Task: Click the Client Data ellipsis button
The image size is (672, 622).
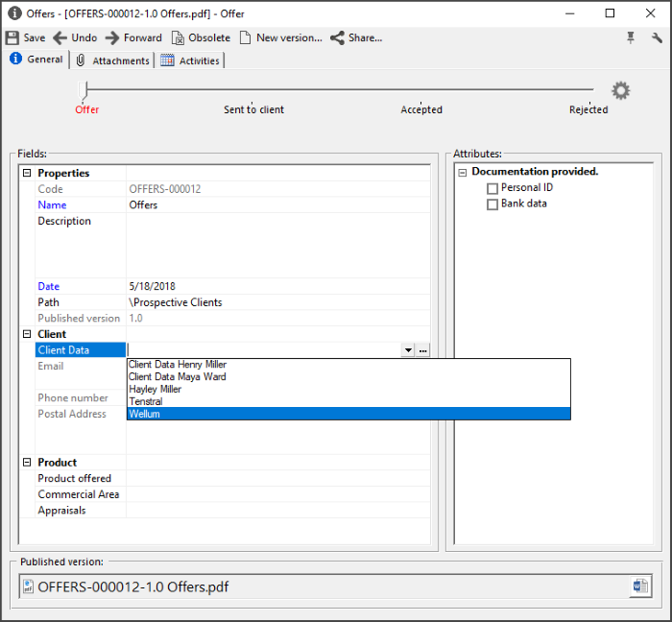Action: click(x=422, y=350)
